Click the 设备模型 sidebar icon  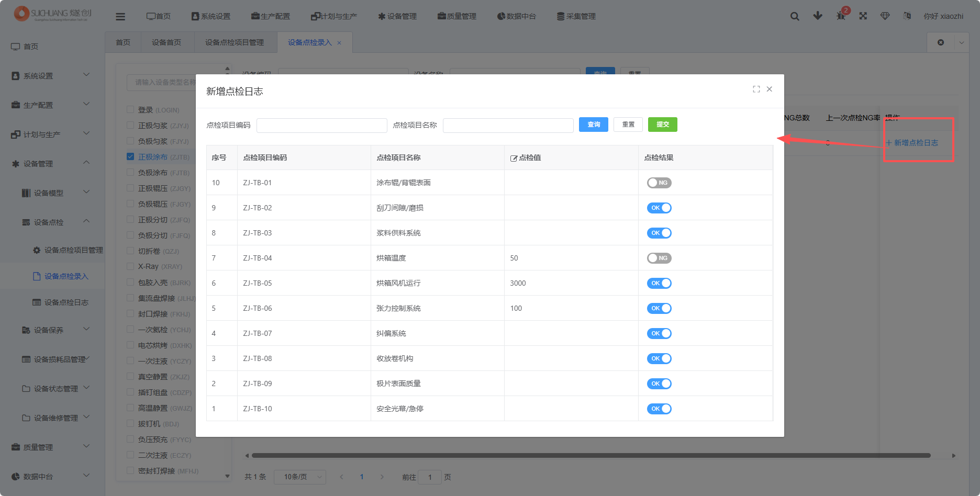coord(26,193)
